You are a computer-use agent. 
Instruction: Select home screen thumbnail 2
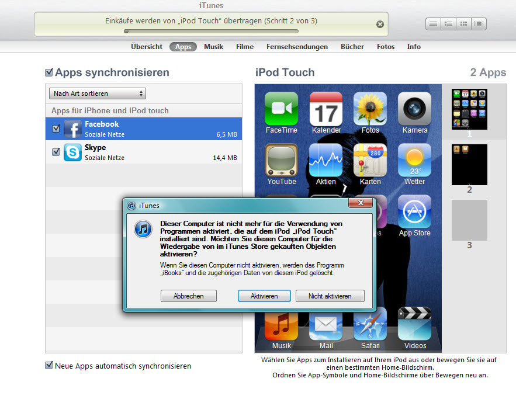469,165
